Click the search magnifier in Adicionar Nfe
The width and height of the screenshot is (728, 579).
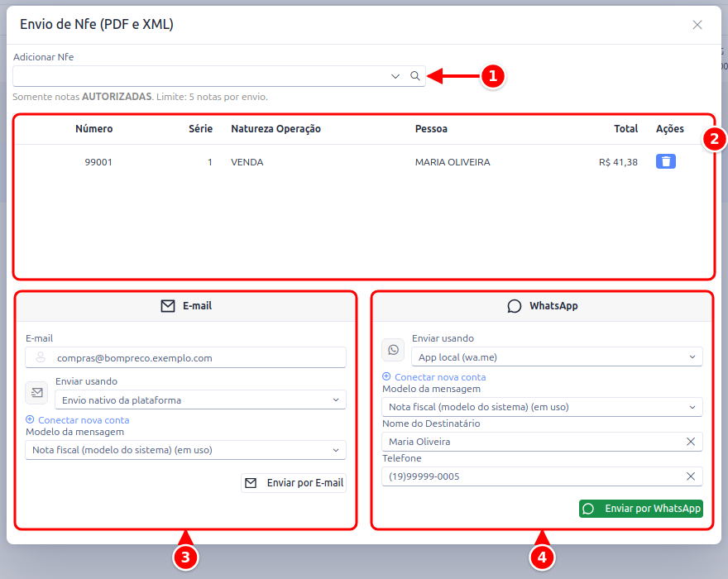(415, 75)
